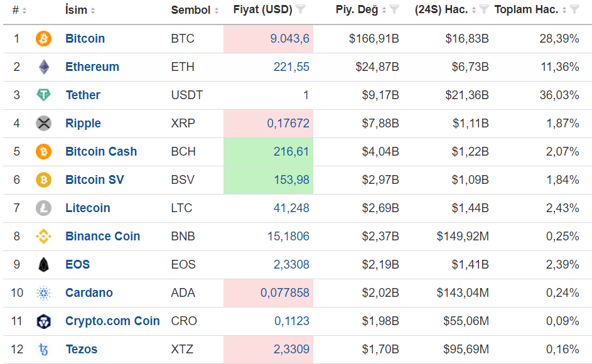
Task: Click Bitcoin's price cell 9.043,6
Action: tap(289, 39)
